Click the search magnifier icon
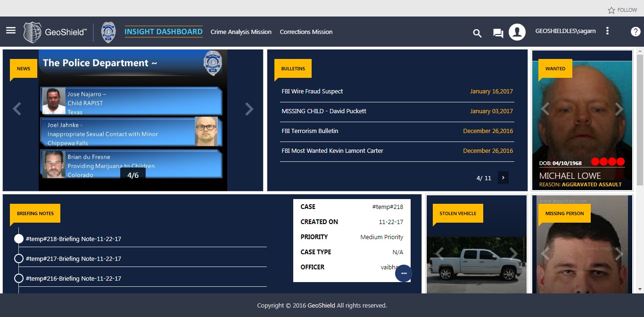644x317 pixels. (477, 33)
